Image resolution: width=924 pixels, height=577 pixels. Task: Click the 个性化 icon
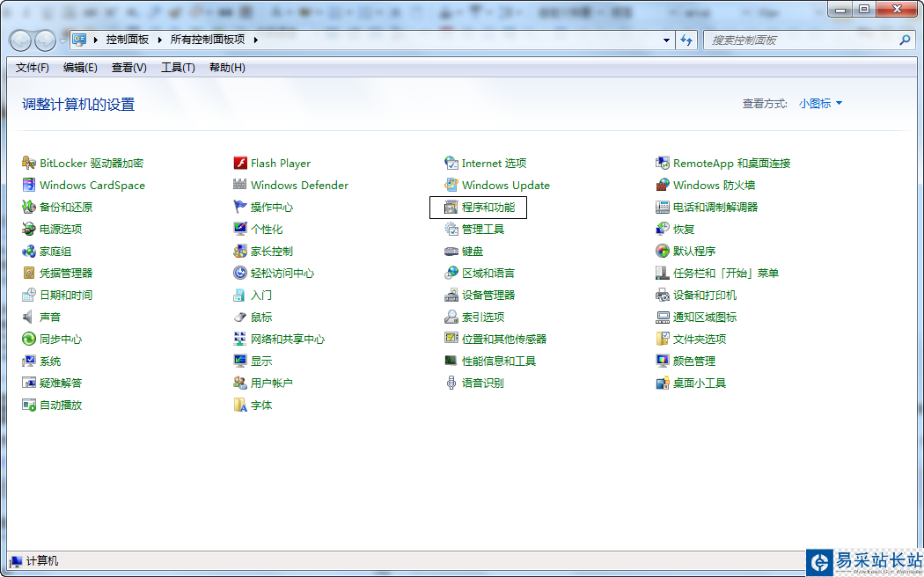(240, 229)
